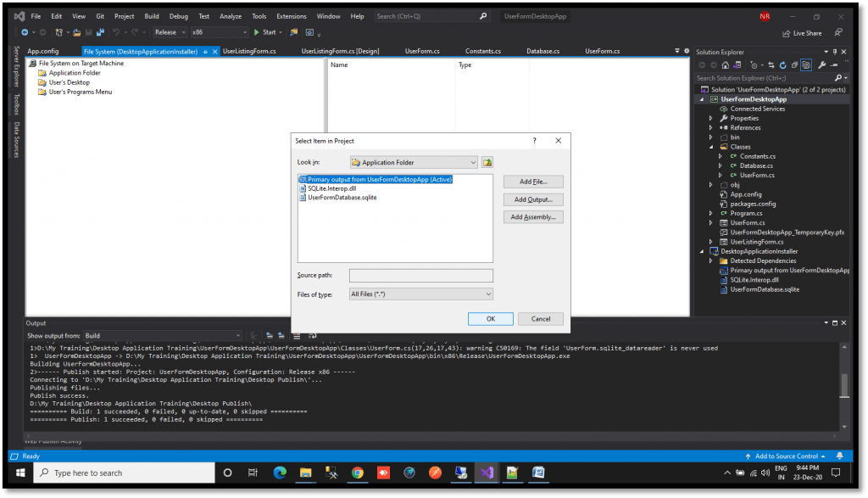
Task: Click the Home icon in Solution Explorer
Action: pos(726,65)
